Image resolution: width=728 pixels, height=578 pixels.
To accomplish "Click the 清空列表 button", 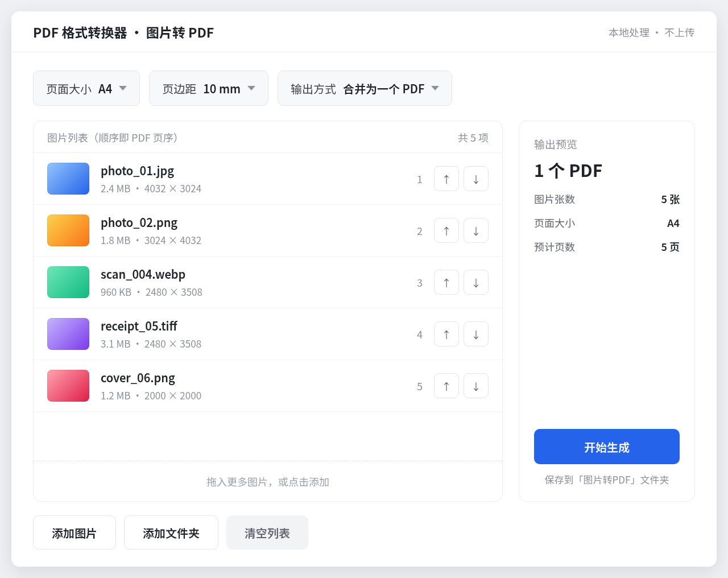I will click(267, 532).
